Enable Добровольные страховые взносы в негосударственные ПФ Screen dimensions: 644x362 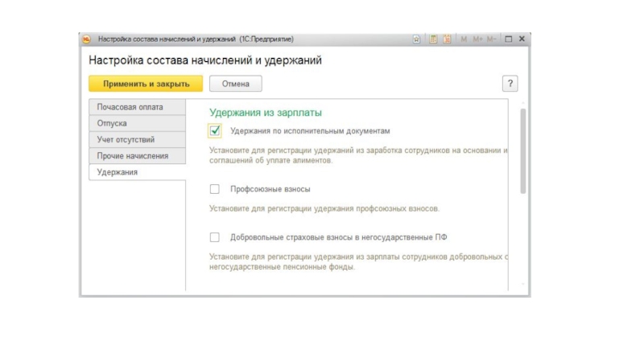point(215,237)
